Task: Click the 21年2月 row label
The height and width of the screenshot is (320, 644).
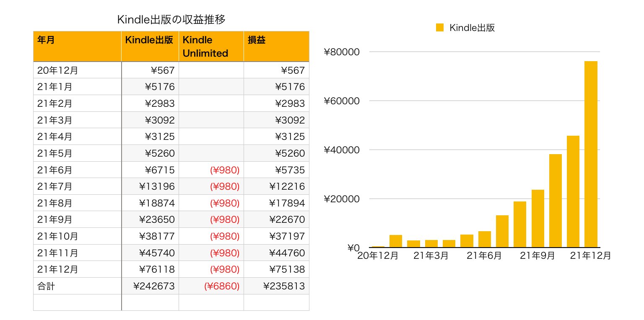Action: click(x=55, y=103)
